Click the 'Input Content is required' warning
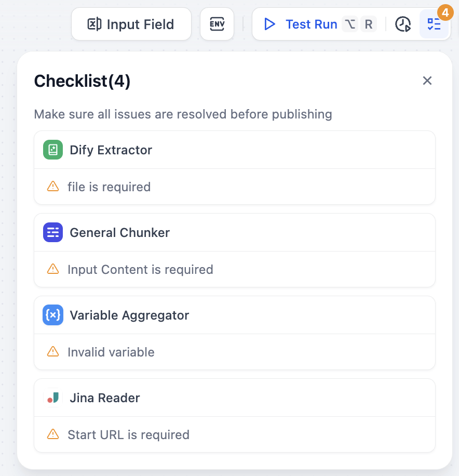Viewport: 459px width, 476px height. [140, 269]
